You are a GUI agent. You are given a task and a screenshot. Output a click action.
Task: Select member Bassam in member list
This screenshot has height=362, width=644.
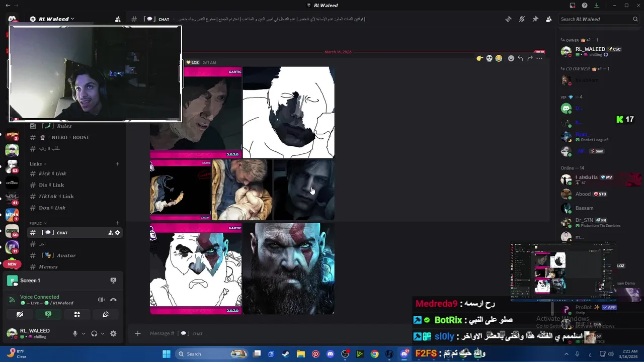(x=599, y=208)
